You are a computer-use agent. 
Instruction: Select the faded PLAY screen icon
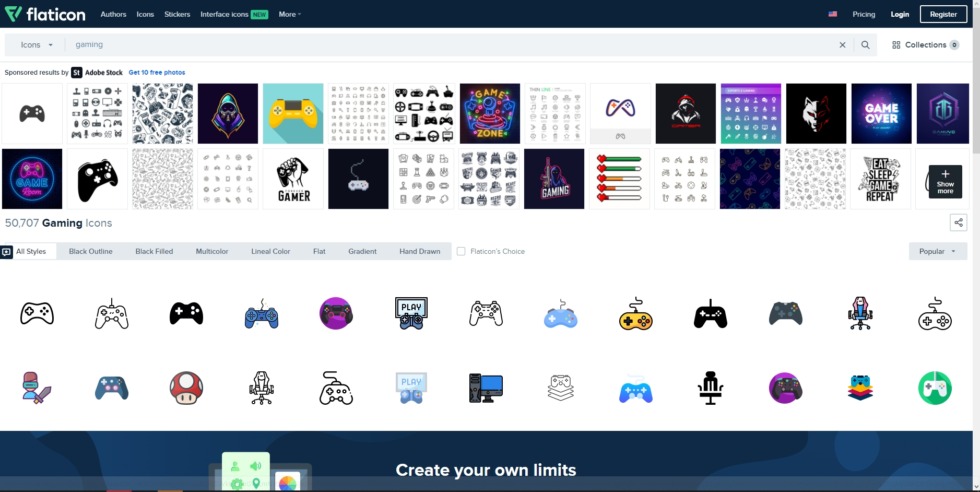[411, 388]
